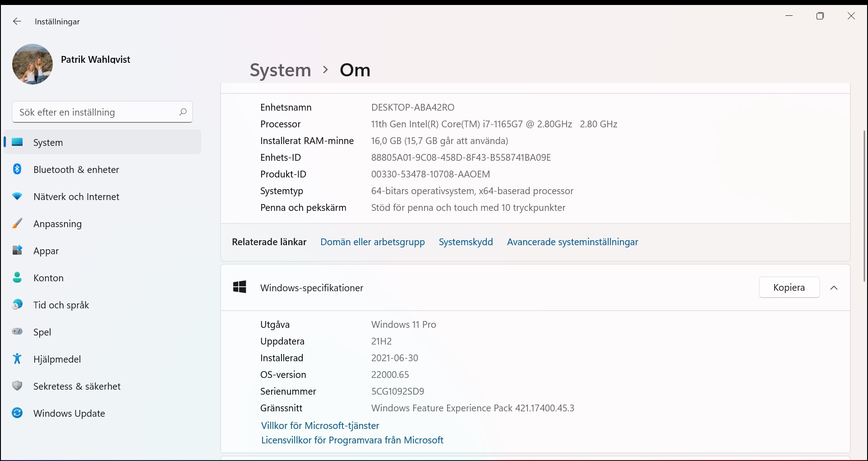
Task: Open Domän eller arbetsgrupp link
Action: pos(373,242)
